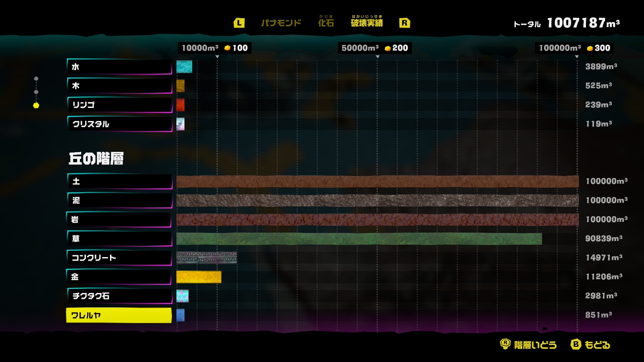Image resolution: width=644 pixels, height=362 pixels.
Task: Click the 金 gold progress bar
Action: click(x=199, y=277)
